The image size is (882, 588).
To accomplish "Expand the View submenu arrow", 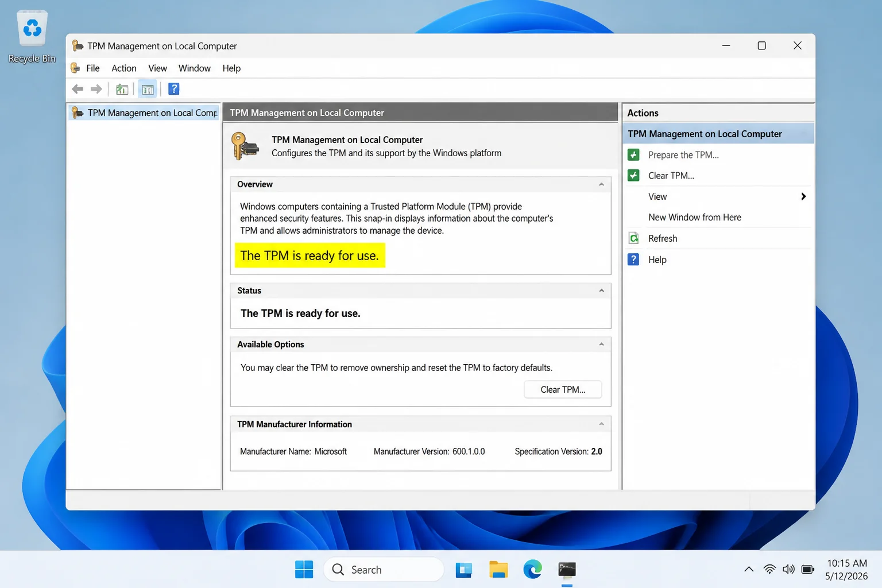I will (x=803, y=196).
